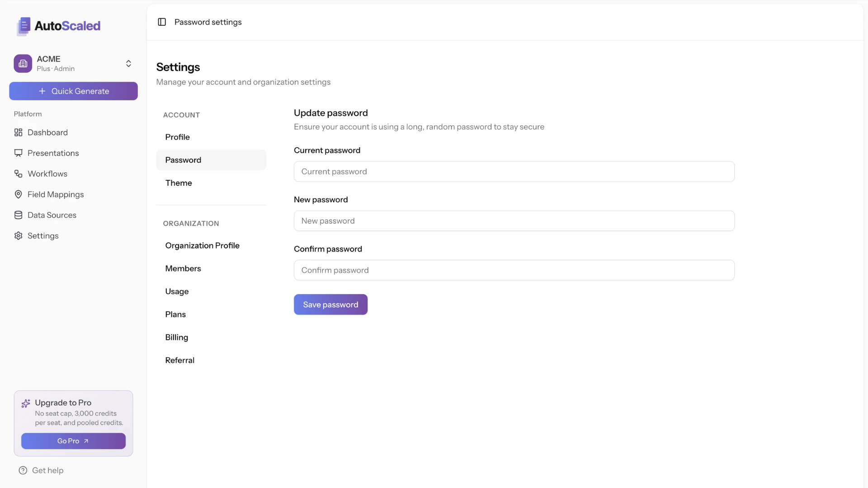868x488 pixels.
Task: Click the Save password button
Action: [330, 304]
